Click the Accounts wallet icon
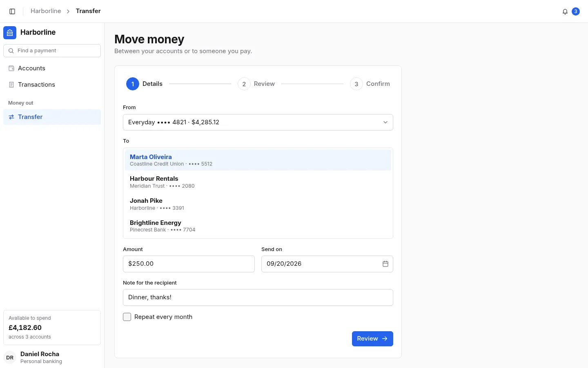Image resolution: width=588 pixels, height=368 pixels. click(x=11, y=68)
